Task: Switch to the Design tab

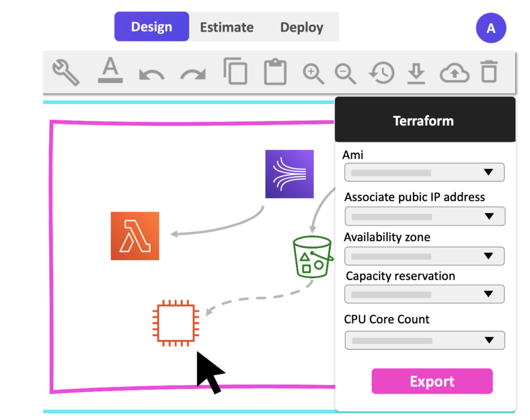Action: point(152,27)
